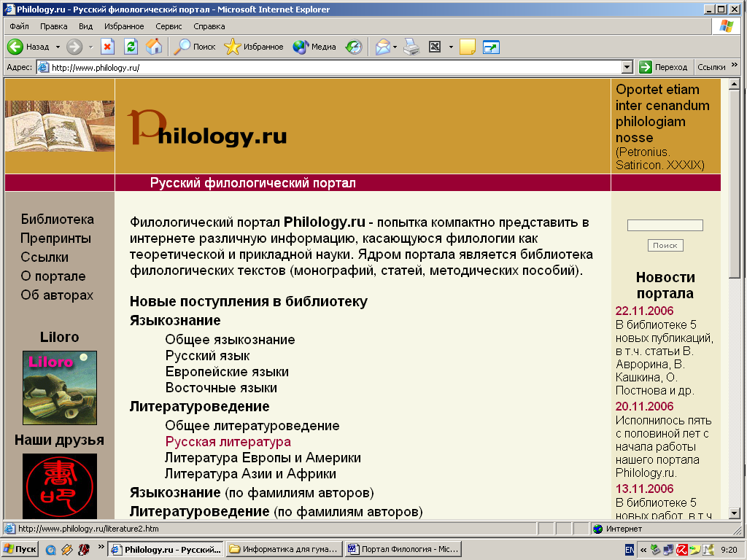Open the Библиотека sidebar link
This screenshot has height=560, width=747.
(57, 219)
